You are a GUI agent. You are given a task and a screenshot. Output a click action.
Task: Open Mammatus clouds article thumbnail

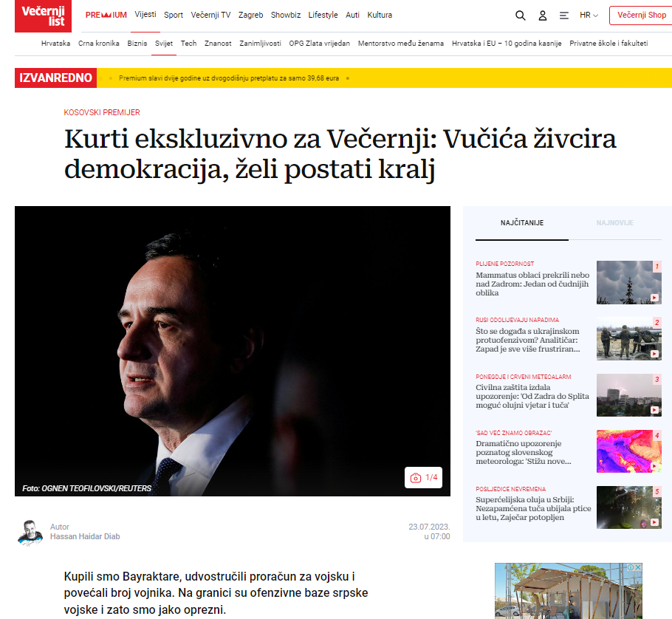click(628, 282)
